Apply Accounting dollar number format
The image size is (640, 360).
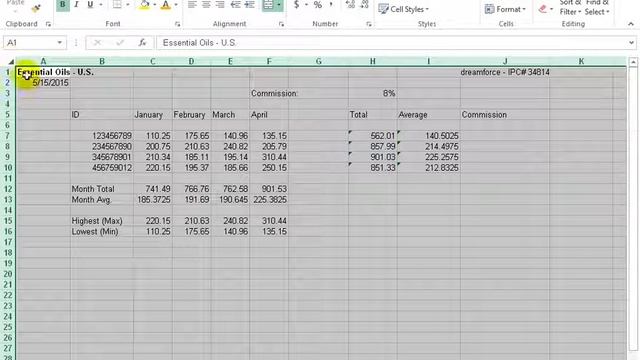click(297, 4)
